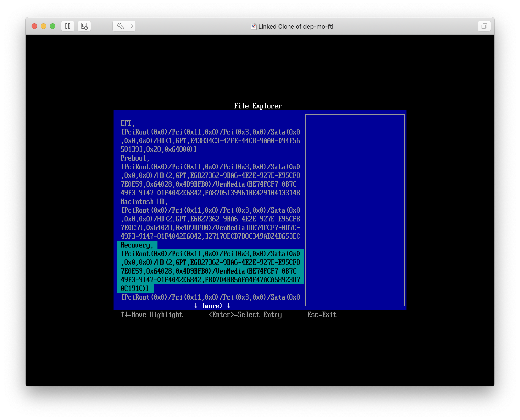Pause the virtual machine
The height and width of the screenshot is (420, 520).
(68, 26)
